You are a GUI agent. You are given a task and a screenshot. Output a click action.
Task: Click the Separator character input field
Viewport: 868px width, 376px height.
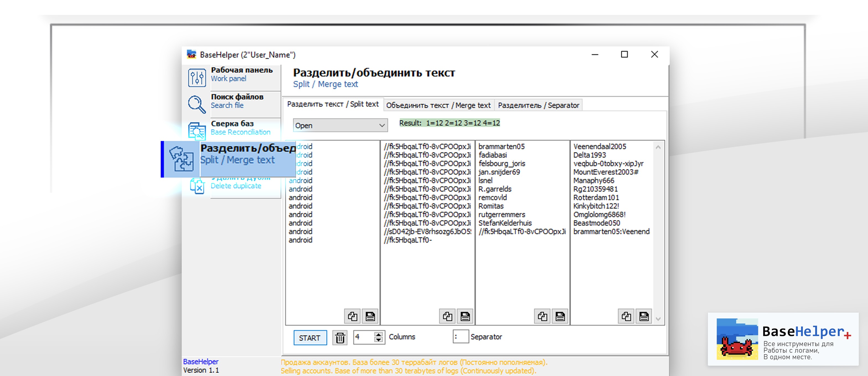pos(460,336)
